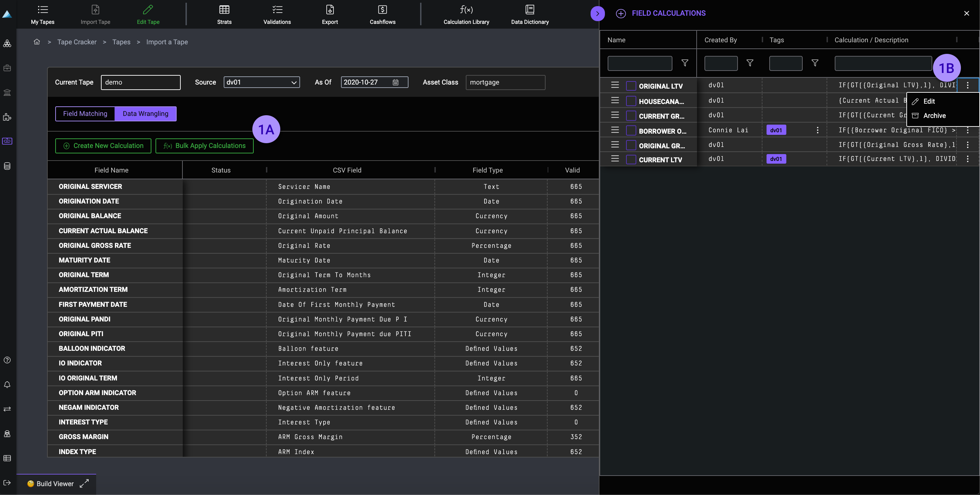Choose Archive from the context menu
Image resolution: width=980 pixels, height=495 pixels.
pos(934,116)
